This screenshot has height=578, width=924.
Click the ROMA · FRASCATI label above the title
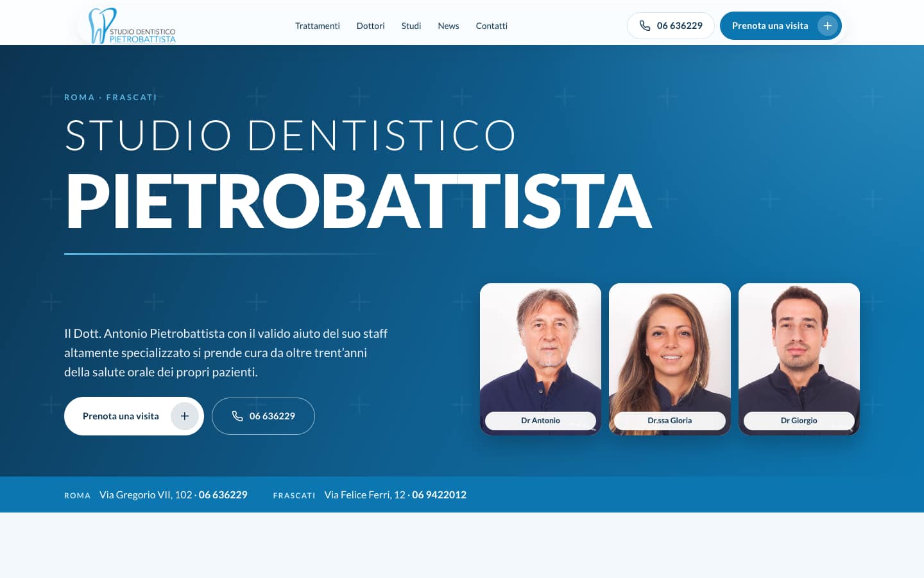[x=110, y=98]
